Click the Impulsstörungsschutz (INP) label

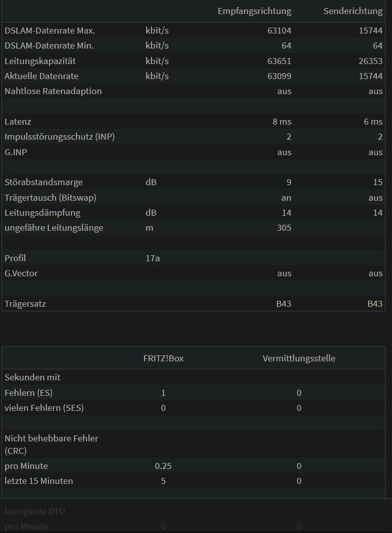(59, 137)
